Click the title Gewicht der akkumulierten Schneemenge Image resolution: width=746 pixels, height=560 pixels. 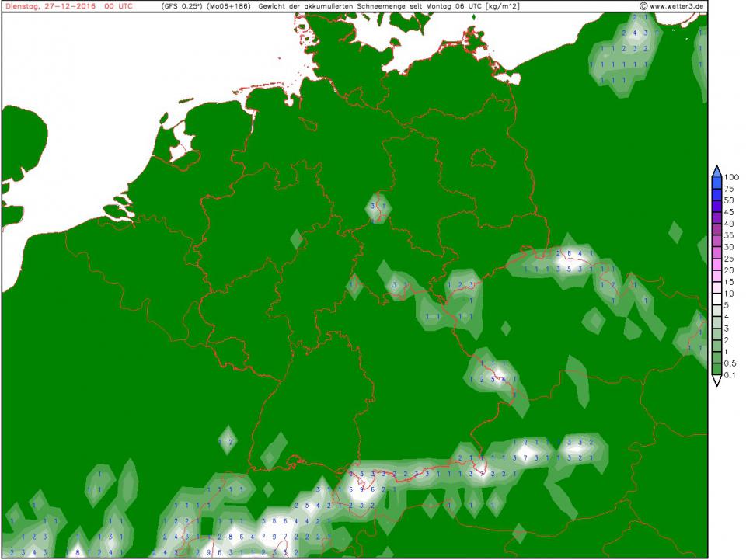(334, 5)
